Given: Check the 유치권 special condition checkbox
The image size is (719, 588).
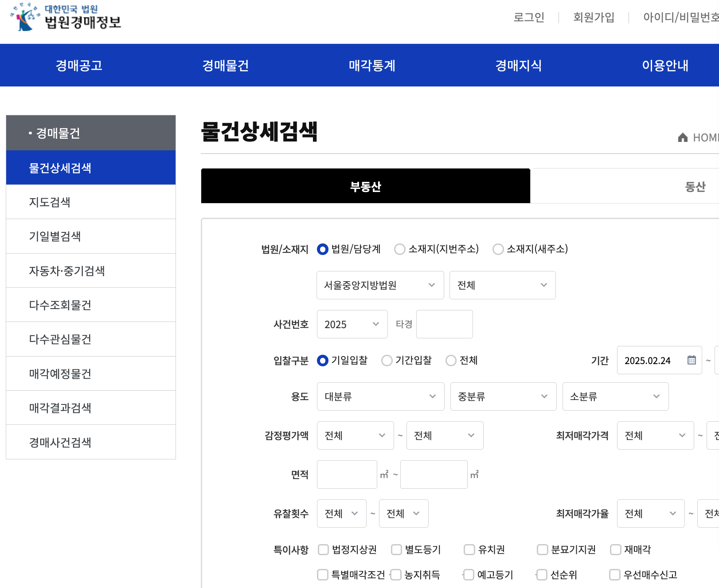Looking at the screenshot, I should coord(469,549).
